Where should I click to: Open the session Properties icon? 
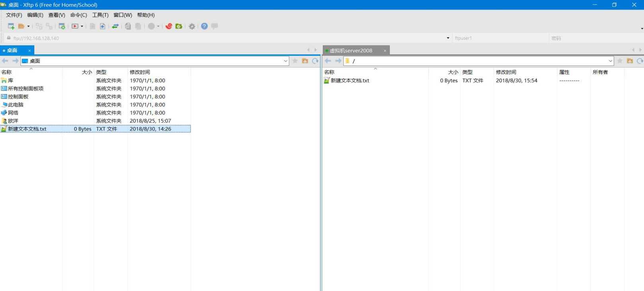tap(62, 26)
